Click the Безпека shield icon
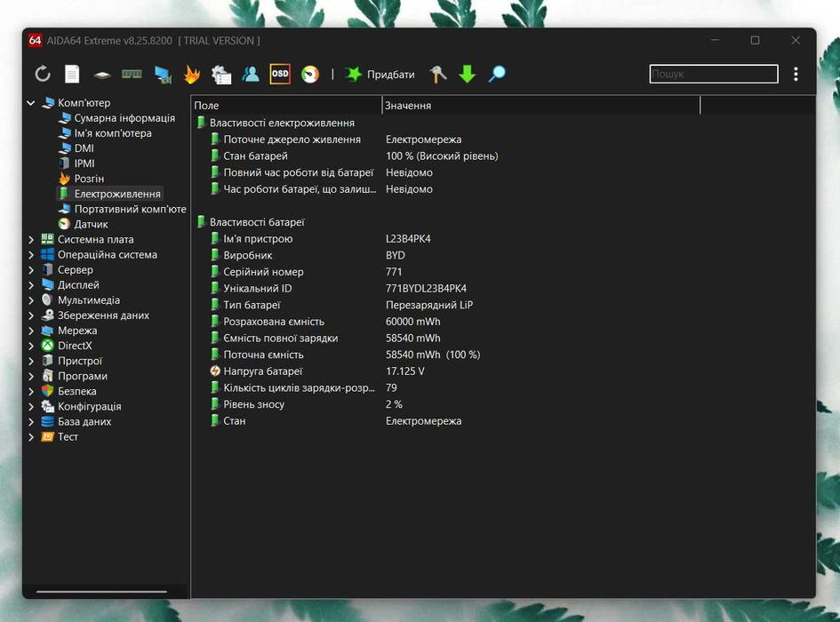840x622 pixels. click(48, 391)
